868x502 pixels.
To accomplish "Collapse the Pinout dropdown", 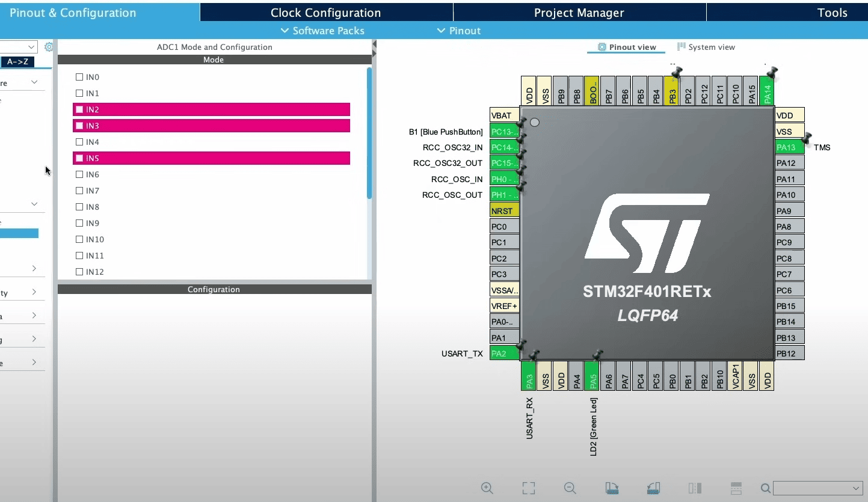I will [458, 30].
